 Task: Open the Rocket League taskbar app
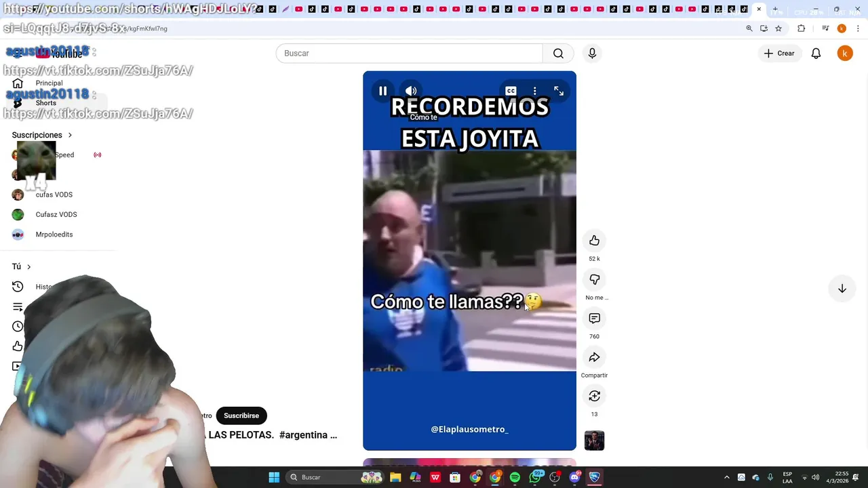[595, 477]
